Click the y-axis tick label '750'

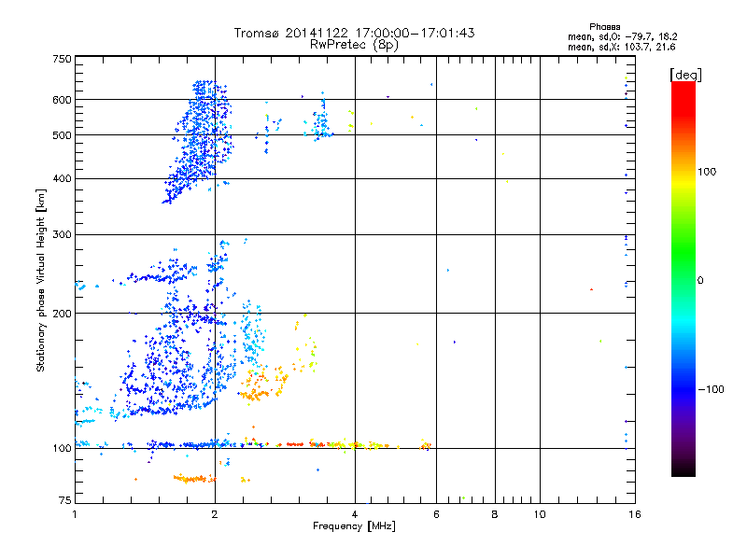[62, 59]
